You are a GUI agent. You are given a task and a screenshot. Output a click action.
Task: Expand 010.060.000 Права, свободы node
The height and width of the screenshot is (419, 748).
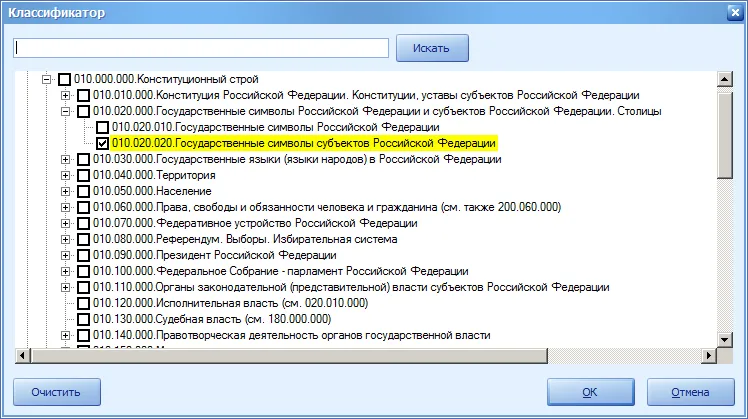click(66, 207)
